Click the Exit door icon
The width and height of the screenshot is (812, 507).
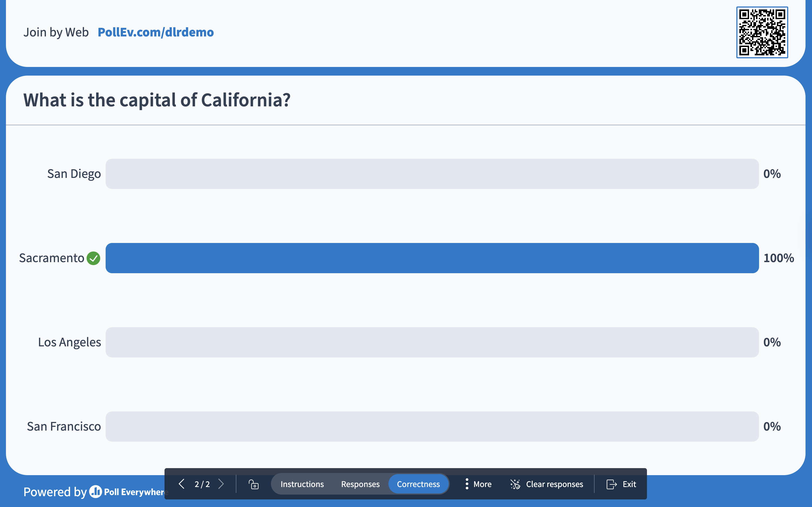pos(612,484)
